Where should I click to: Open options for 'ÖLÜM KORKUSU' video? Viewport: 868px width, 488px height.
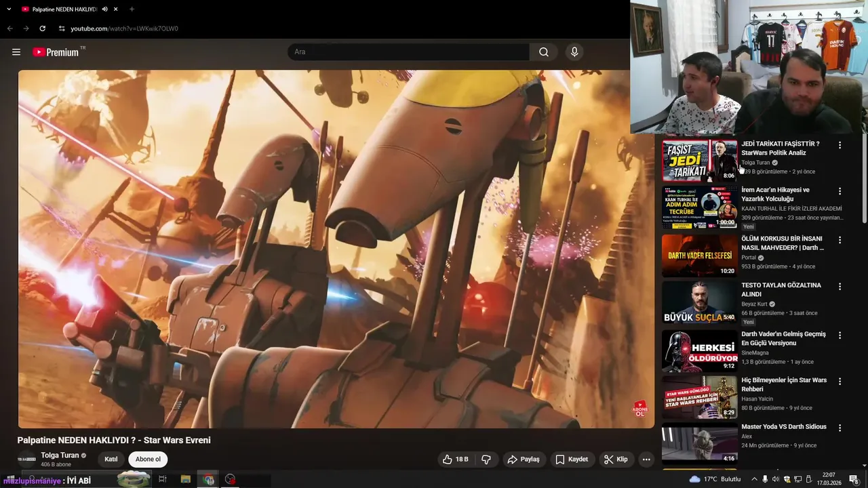pos(840,240)
